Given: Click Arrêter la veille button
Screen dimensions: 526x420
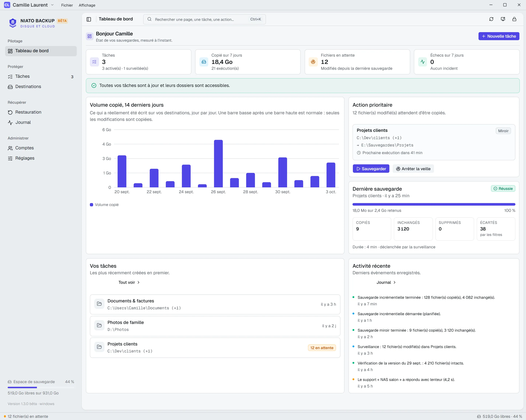Looking at the screenshot, I should click(x=413, y=169).
